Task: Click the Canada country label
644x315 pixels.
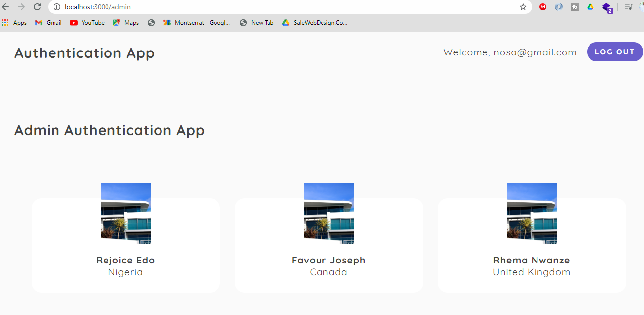Action: click(328, 272)
